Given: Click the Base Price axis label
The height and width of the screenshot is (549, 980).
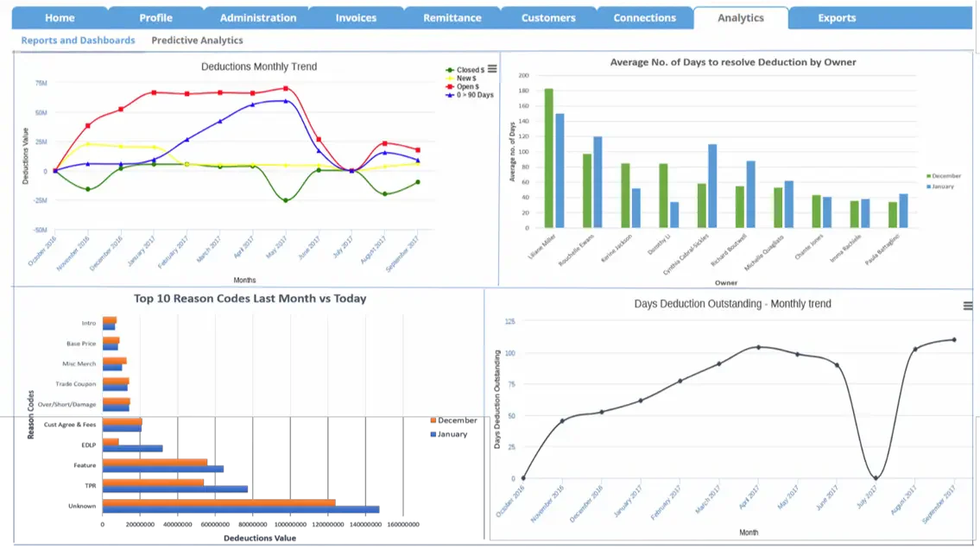Looking at the screenshot, I should point(81,344).
